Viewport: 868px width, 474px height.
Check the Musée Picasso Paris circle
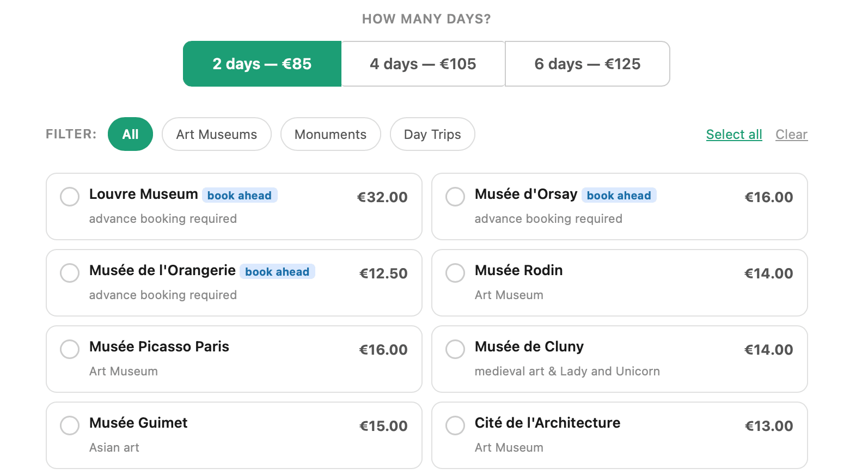click(70, 349)
